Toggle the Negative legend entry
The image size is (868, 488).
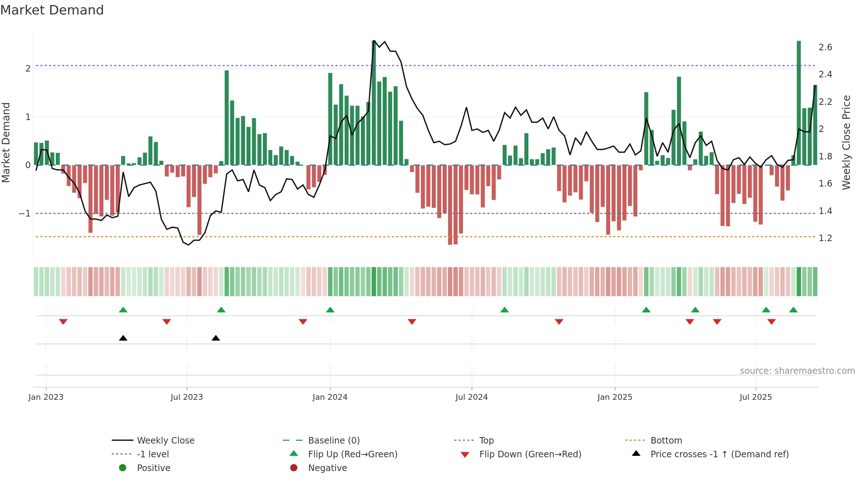319,468
